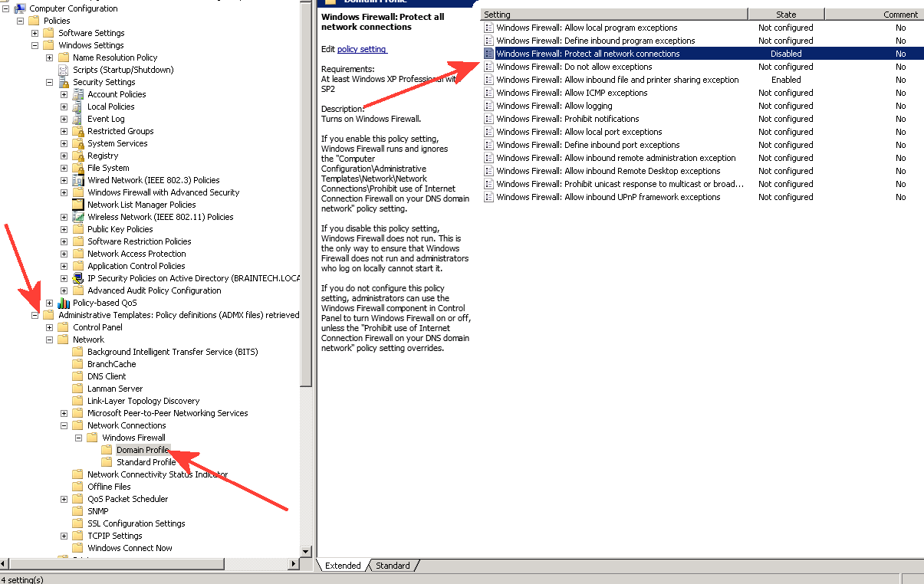Click the Event Log icon
This screenshot has height=584, width=924.
pyautogui.click(x=77, y=119)
